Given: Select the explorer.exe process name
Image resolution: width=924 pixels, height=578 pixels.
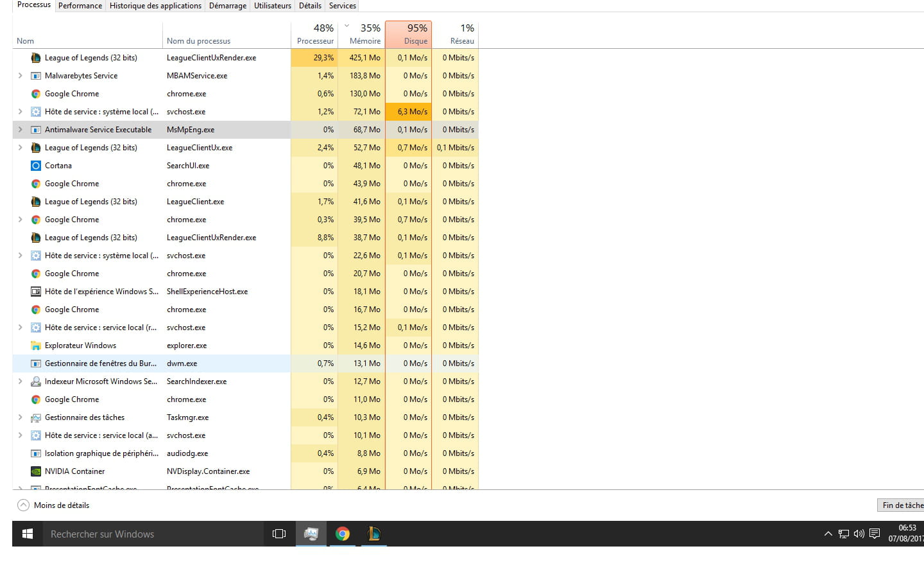Looking at the screenshot, I should (x=187, y=346).
